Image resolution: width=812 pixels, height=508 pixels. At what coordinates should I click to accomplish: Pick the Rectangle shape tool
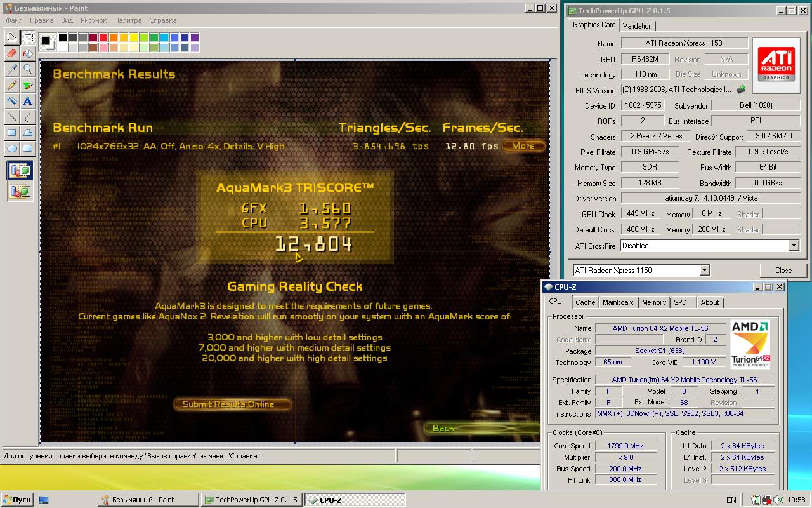(x=11, y=133)
